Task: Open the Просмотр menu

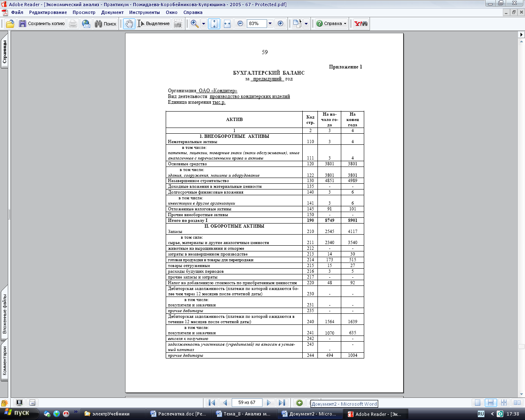Action: tap(84, 12)
